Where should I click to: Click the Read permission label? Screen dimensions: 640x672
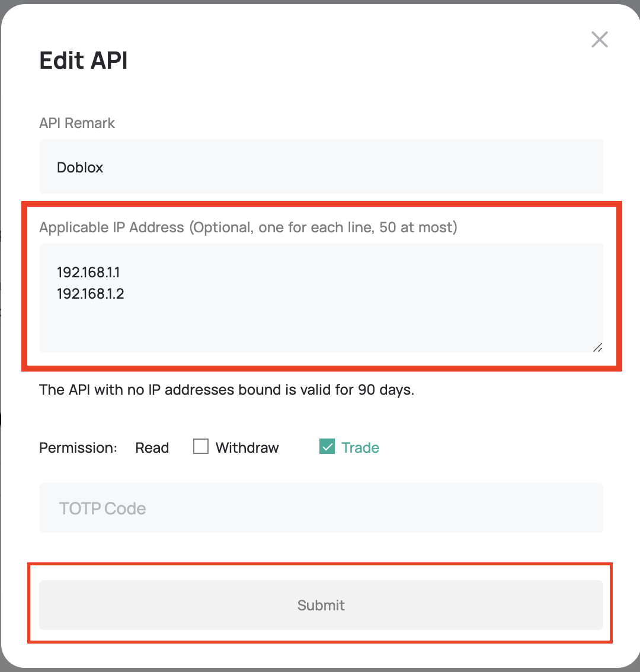tap(152, 447)
